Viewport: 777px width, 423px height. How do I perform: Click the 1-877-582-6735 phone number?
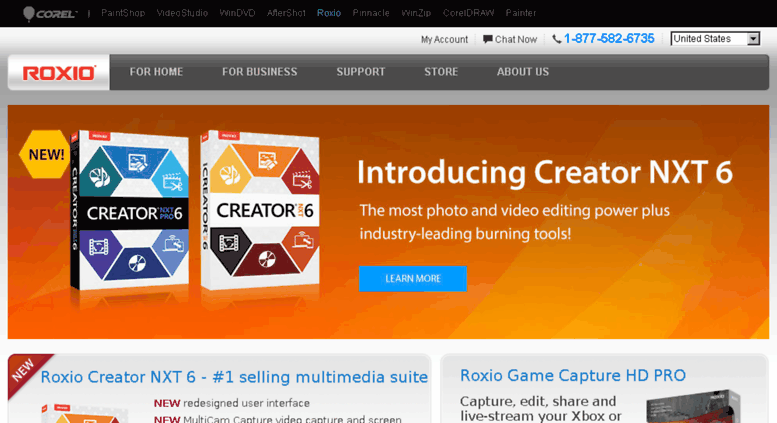[x=609, y=39]
